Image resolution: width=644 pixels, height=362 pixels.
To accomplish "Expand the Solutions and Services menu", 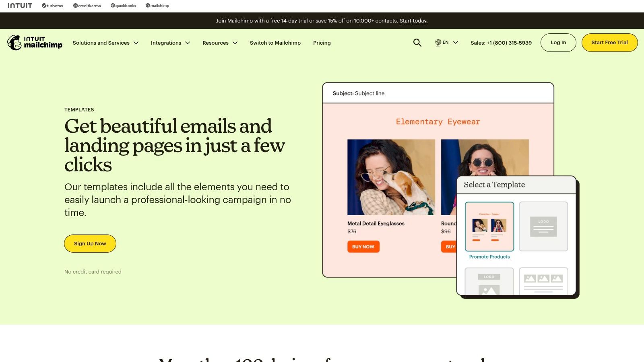I will click(x=105, y=43).
